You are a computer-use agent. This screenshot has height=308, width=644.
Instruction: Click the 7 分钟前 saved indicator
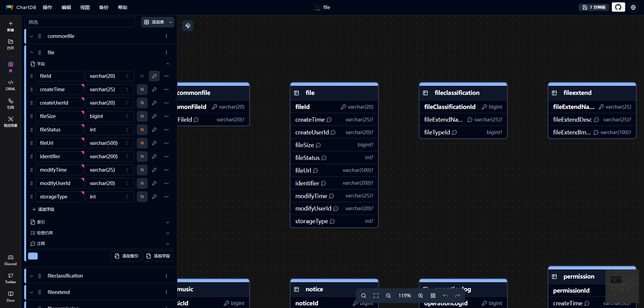tap(594, 7)
